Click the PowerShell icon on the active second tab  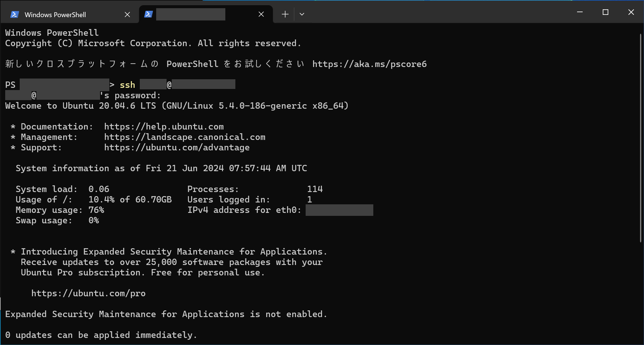pyautogui.click(x=148, y=14)
